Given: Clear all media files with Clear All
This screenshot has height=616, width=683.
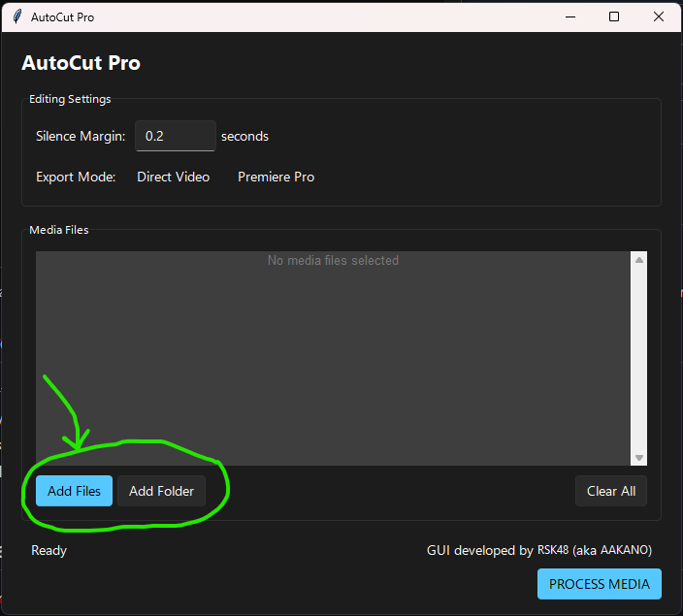Looking at the screenshot, I should (x=610, y=491).
